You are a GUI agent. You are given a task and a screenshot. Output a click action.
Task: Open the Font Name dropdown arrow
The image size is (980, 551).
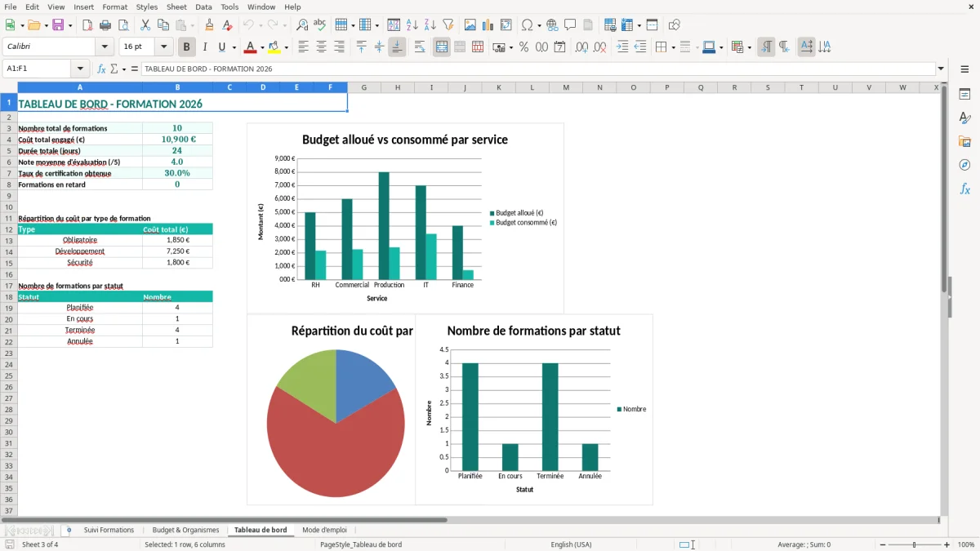[105, 47]
